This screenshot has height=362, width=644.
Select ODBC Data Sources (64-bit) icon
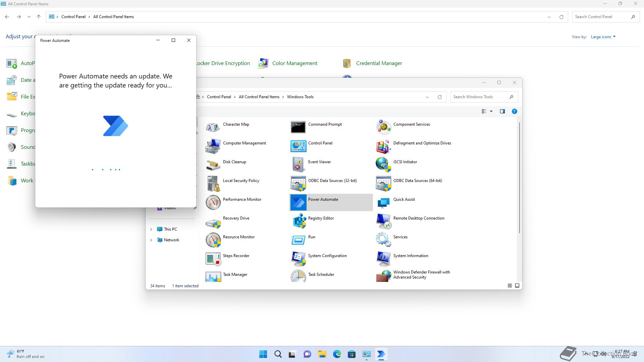pos(383,183)
